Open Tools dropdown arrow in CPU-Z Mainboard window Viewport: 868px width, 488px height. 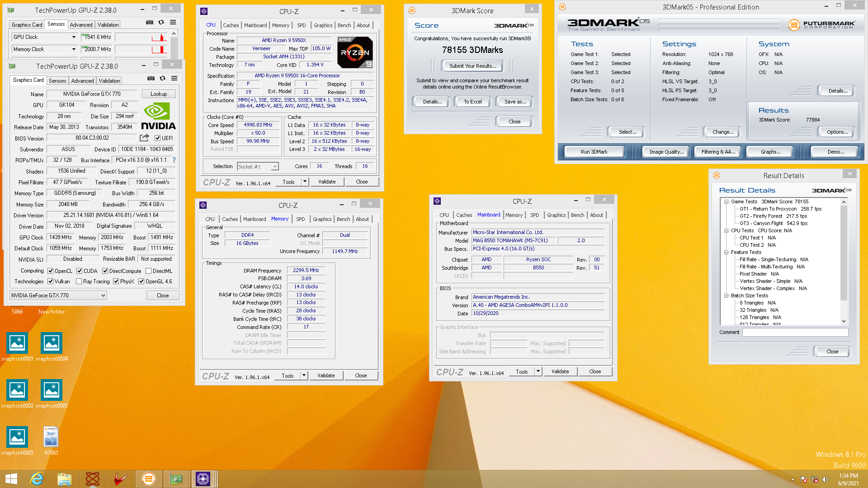tap(538, 371)
